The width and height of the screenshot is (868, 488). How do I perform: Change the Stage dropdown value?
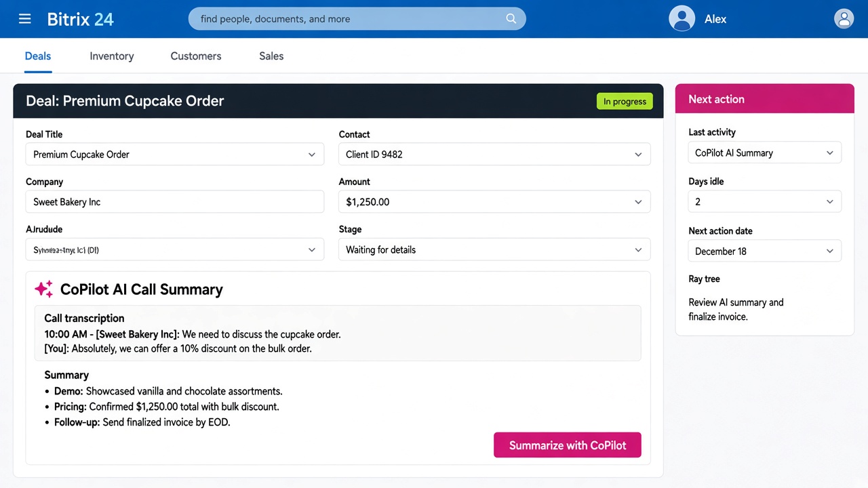(x=494, y=250)
